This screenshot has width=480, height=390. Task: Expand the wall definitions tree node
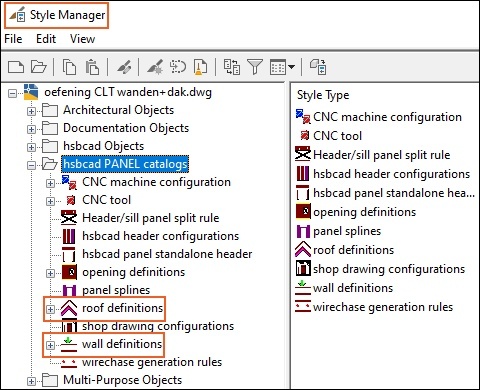50,345
